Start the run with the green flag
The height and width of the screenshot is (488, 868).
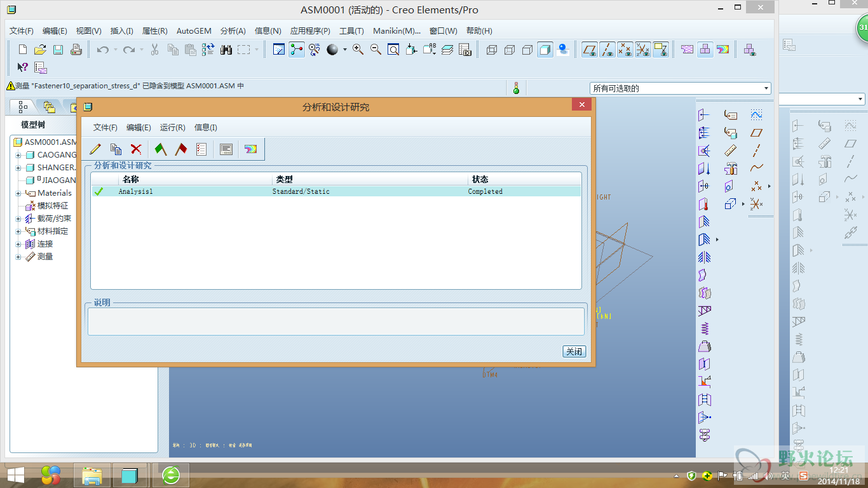pyautogui.click(x=161, y=149)
